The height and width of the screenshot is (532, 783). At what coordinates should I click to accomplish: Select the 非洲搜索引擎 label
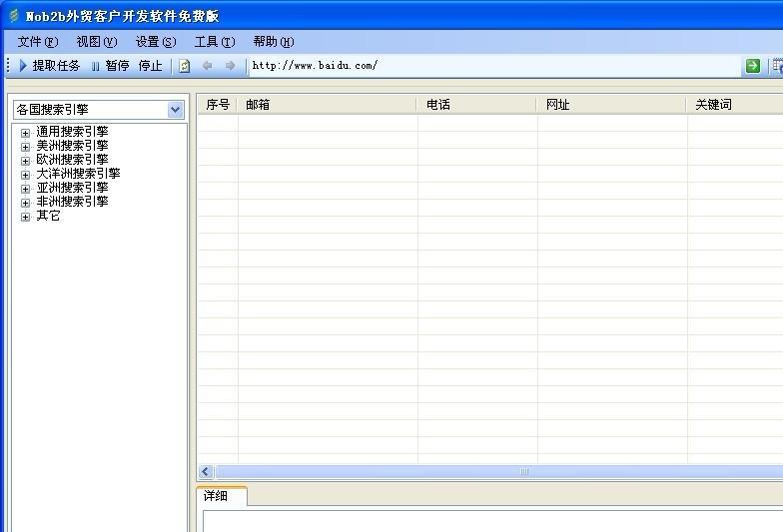click(72, 202)
